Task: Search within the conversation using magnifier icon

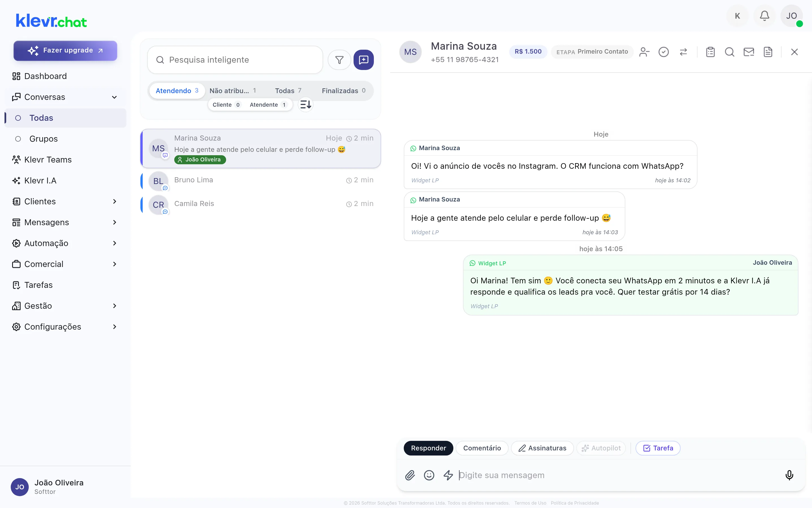Action: (729, 52)
